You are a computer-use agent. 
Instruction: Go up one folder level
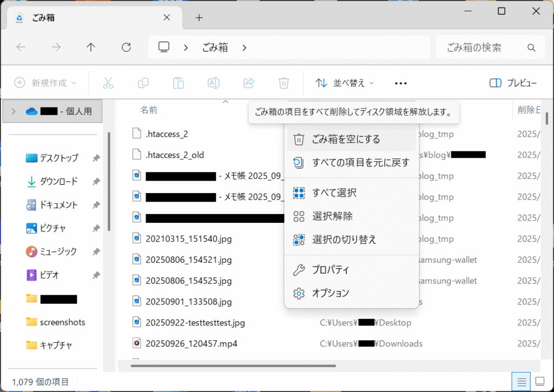[91, 48]
